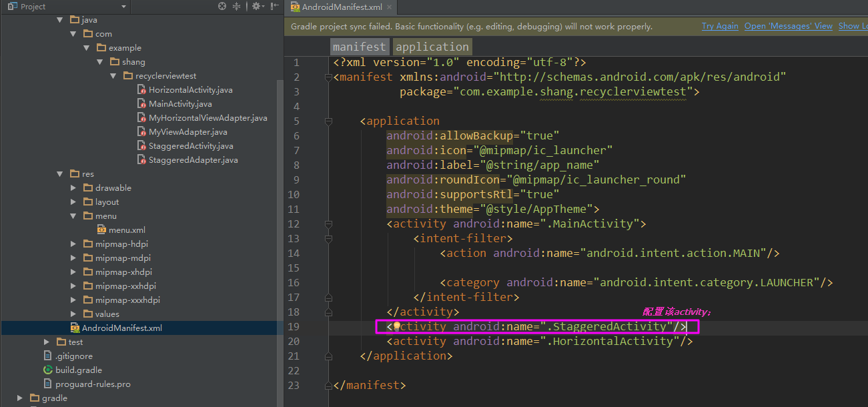Open the Project view dropdown
Screen dimensions: 868x407
point(123,7)
